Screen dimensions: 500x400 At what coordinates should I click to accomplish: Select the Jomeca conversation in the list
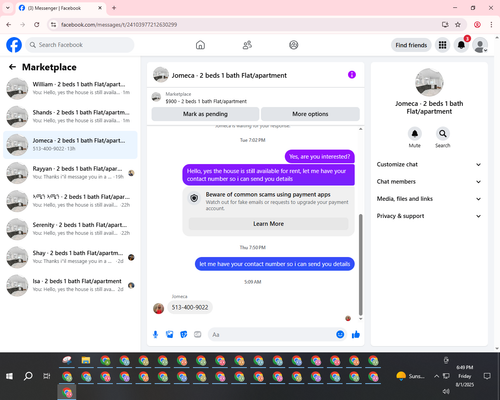click(70, 145)
